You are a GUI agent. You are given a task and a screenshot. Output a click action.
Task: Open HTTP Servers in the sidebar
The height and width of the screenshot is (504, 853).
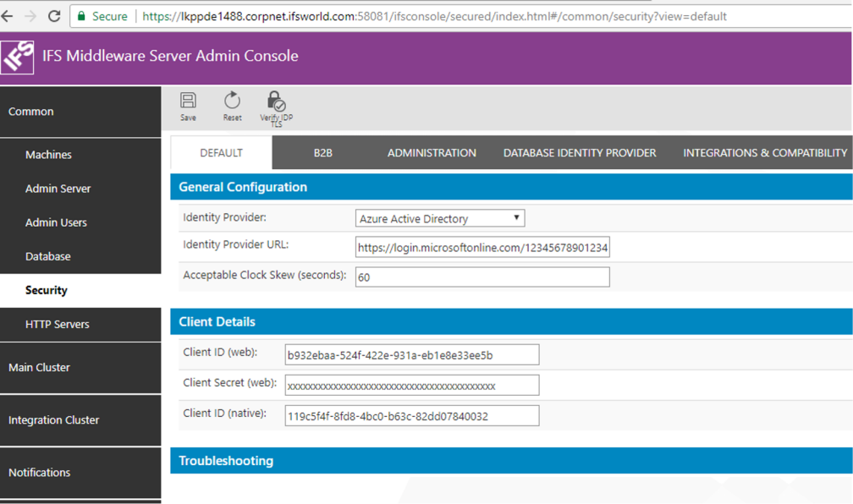(57, 324)
